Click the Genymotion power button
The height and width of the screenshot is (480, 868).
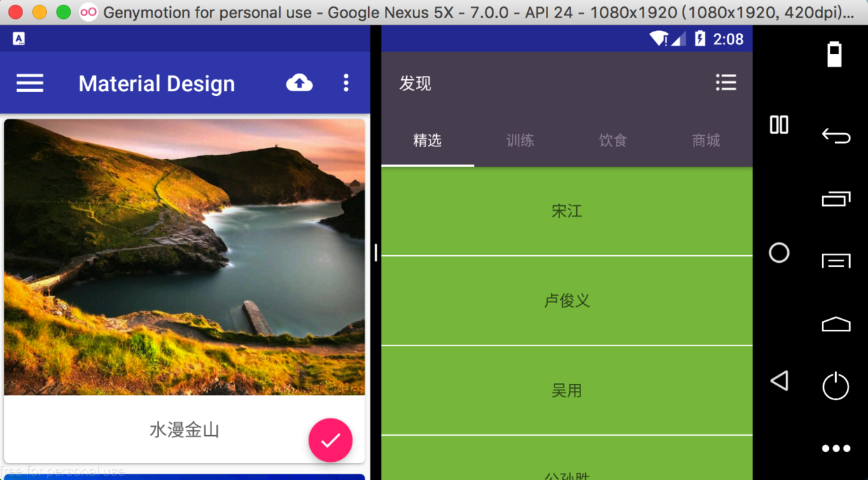point(836,386)
